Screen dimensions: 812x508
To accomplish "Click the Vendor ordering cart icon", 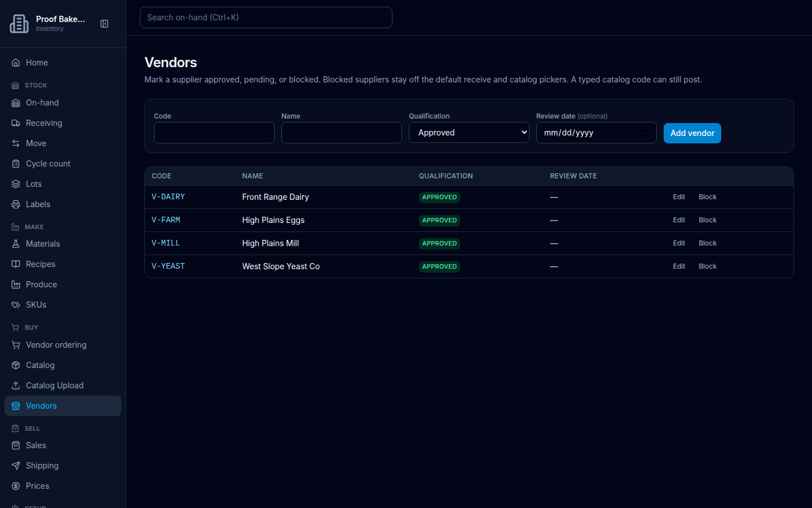I will (x=16, y=345).
